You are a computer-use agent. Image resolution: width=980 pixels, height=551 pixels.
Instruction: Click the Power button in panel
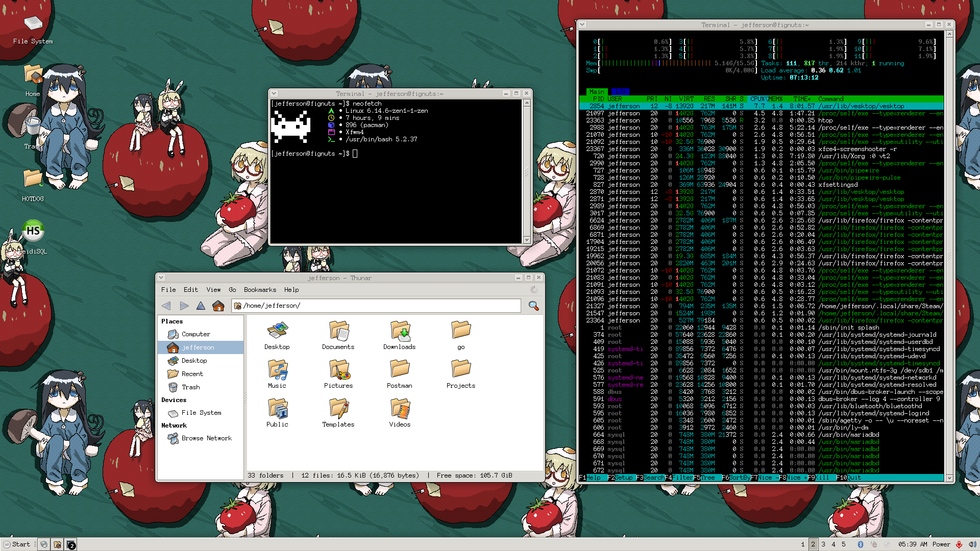tap(941, 544)
